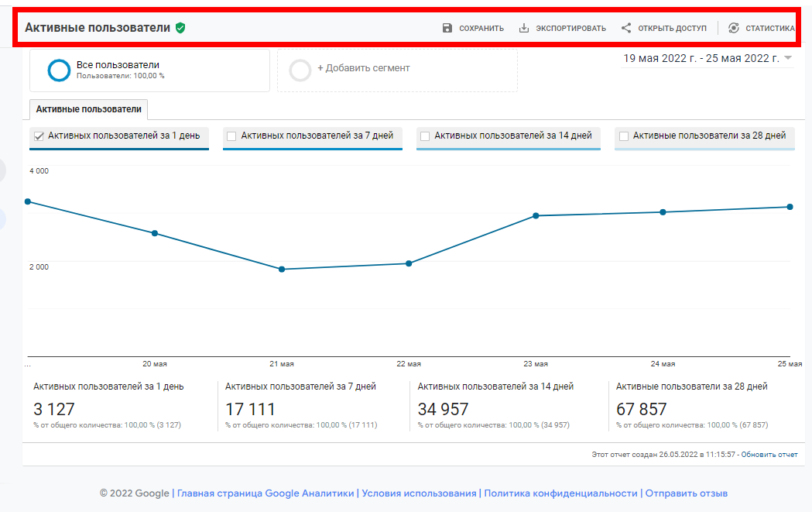Image resolution: width=812 pixels, height=512 pixels.
Task: Click the 21 мая data point on chart
Action: coord(282,270)
